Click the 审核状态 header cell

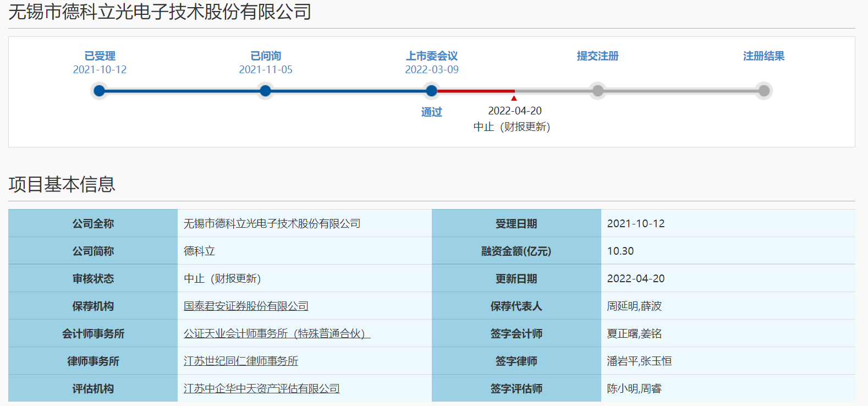(x=93, y=278)
